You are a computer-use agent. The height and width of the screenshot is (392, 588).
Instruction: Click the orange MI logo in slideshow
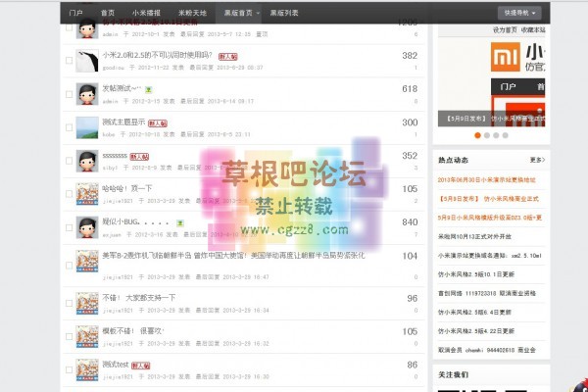pos(506,57)
